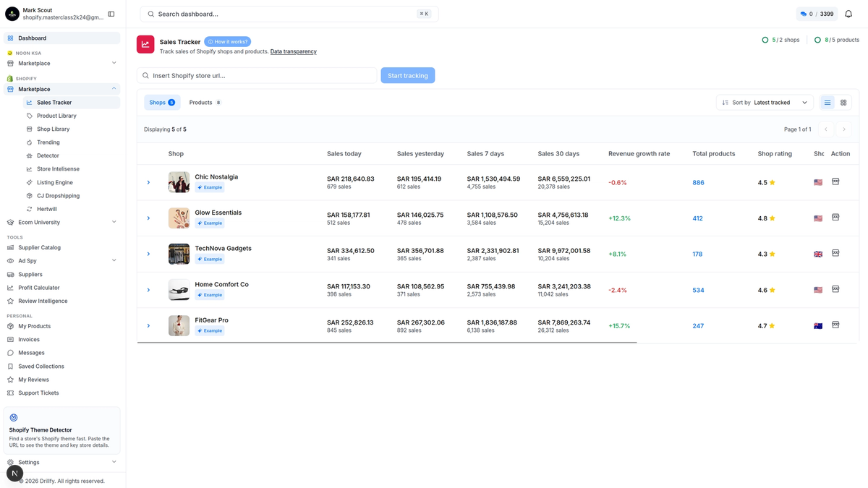Switch to list view layout icon
Viewport: 868px width, 488px height.
coord(827,103)
